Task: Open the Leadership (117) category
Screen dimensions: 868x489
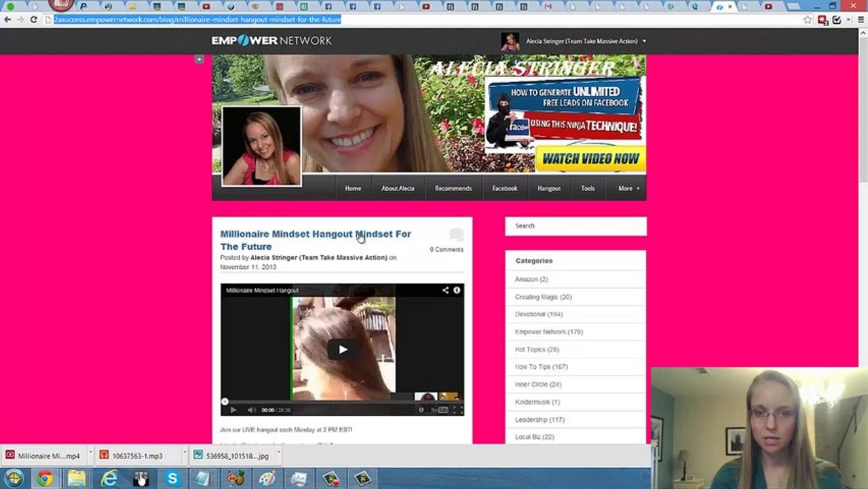Action: (540, 420)
